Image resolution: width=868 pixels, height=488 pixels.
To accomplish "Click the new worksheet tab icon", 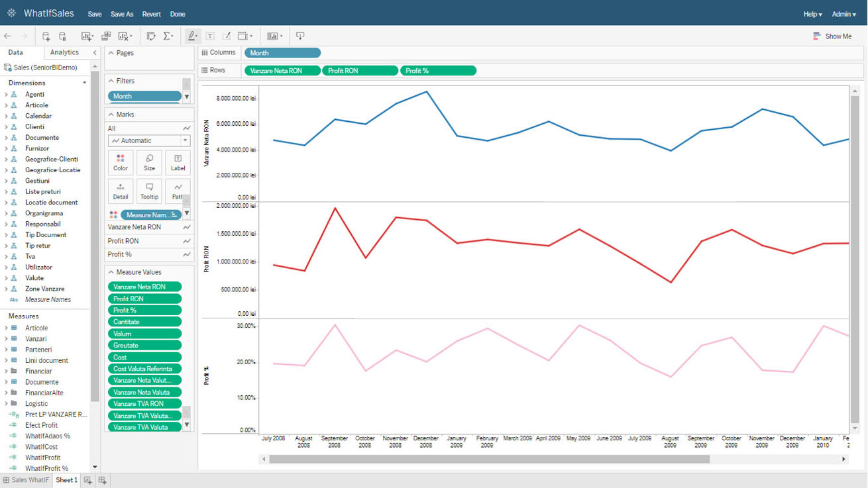I will point(87,480).
